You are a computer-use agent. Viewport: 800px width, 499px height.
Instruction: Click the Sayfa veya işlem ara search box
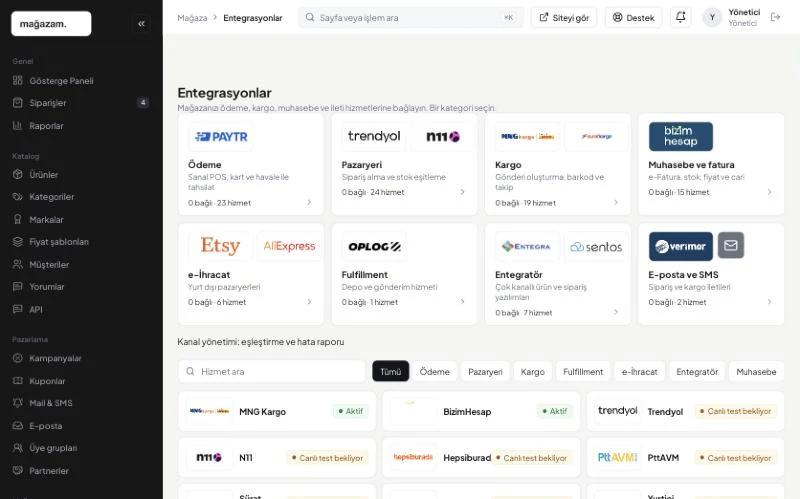click(410, 17)
